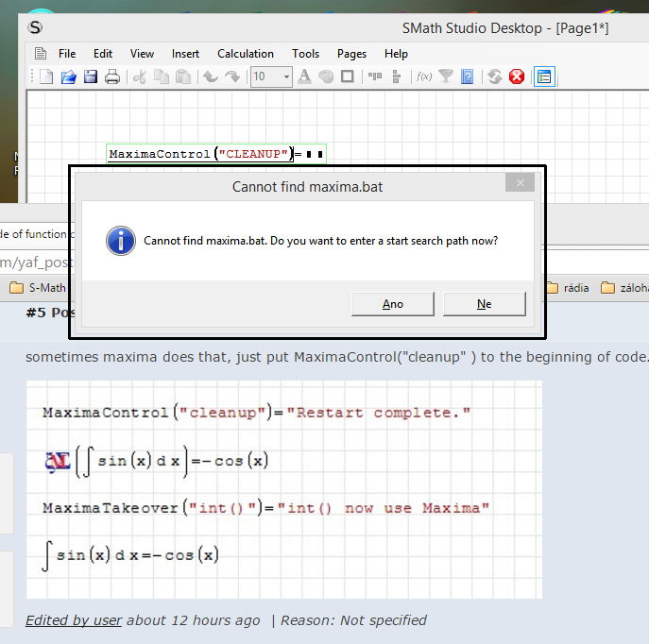Open the Insert menu

[x=185, y=54]
